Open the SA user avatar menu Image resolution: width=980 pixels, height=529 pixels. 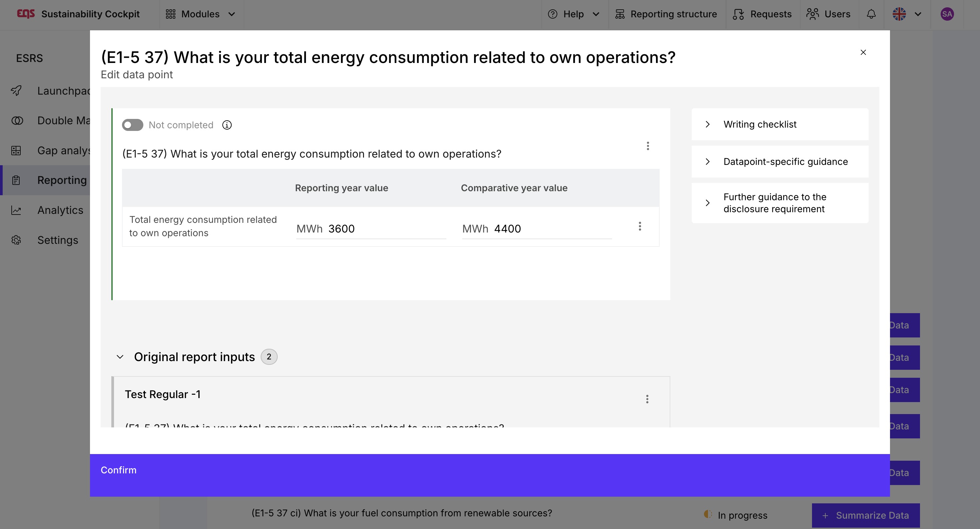point(947,14)
